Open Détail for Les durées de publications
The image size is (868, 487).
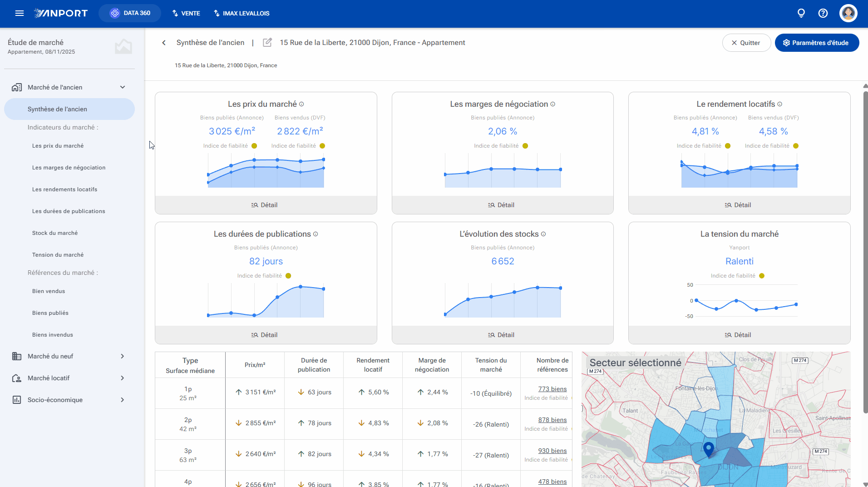(266, 335)
